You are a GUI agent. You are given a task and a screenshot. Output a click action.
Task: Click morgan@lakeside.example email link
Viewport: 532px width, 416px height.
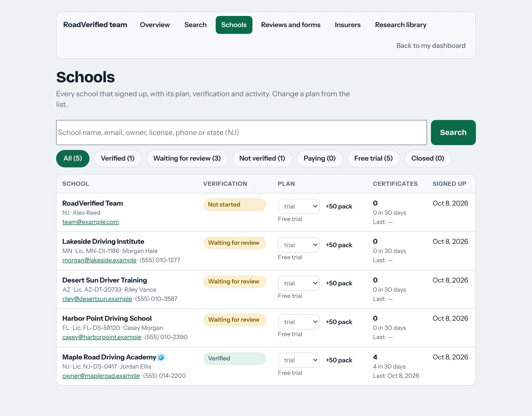coord(99,260)
